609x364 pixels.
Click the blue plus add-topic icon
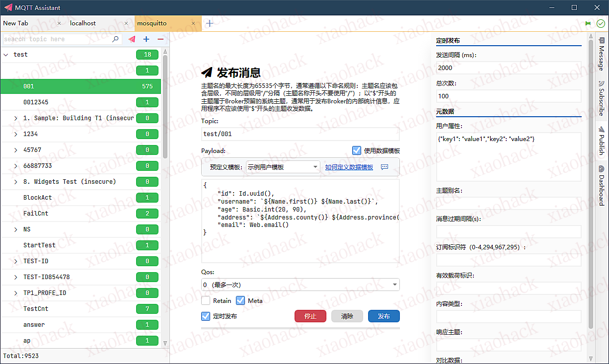[146, 39]
